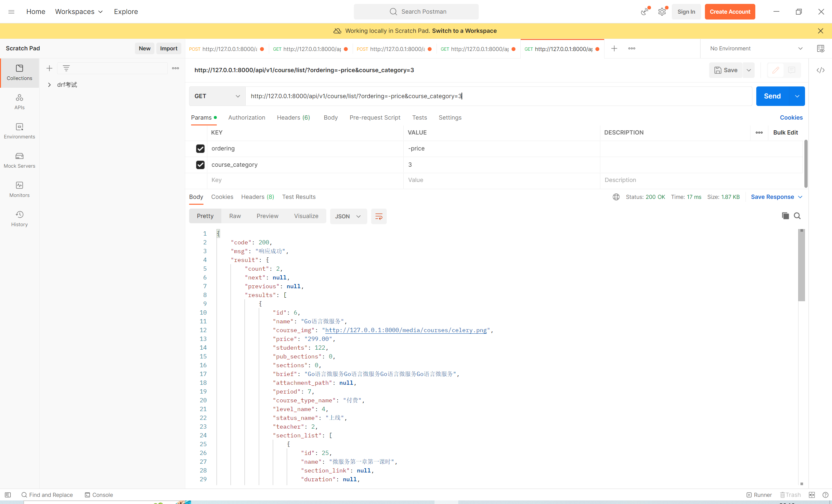
Task: Open the settings gear icon
Action: (x=662, y=12)
